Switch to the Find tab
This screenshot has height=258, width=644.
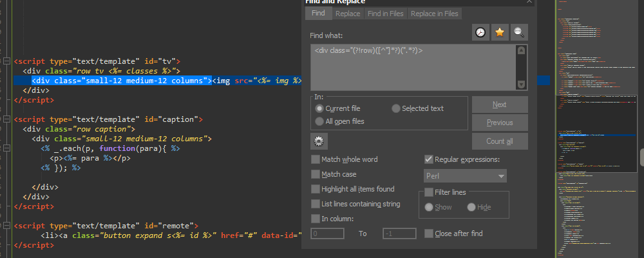318,13
